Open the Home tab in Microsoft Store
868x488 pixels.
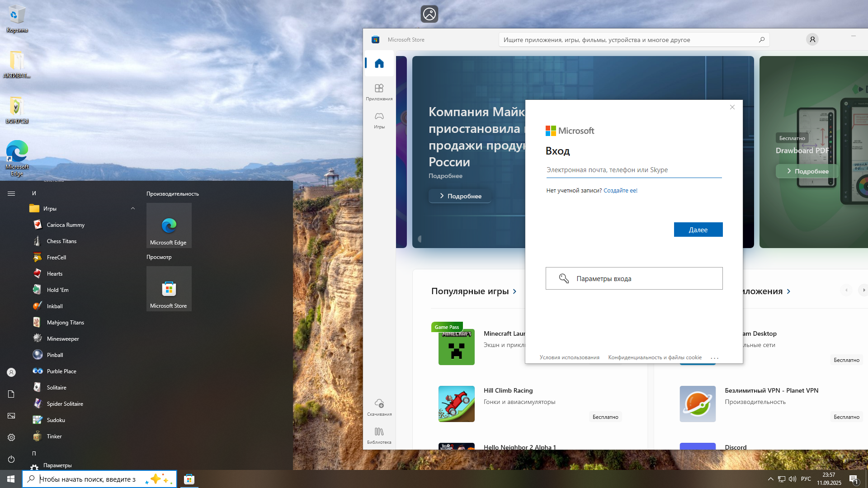379,63
